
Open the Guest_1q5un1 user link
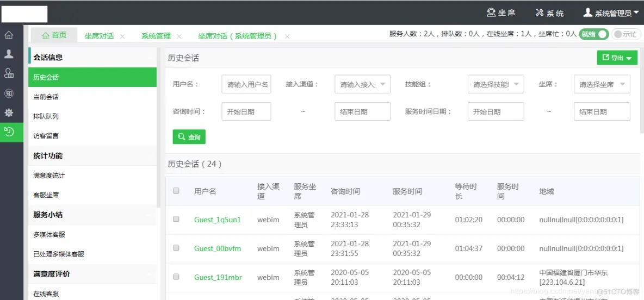point(217,220)
